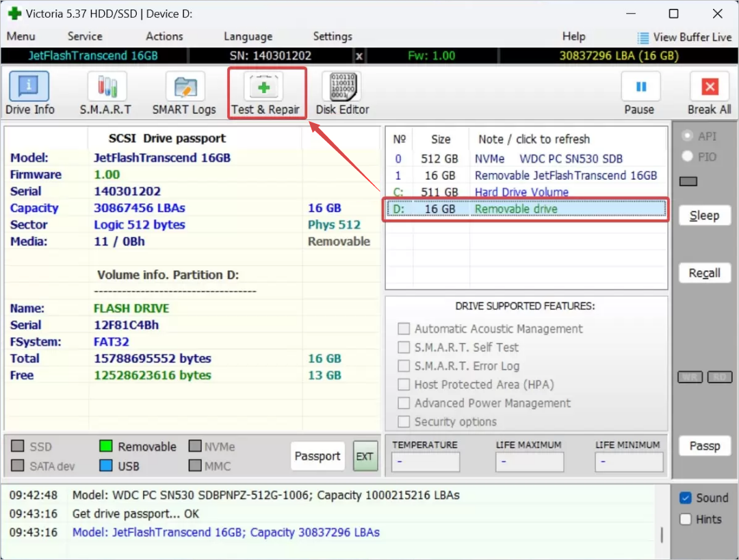Toggle Host Protected Area (HPA) checkbox
739x560 pixels.
[x=404, y=384]
